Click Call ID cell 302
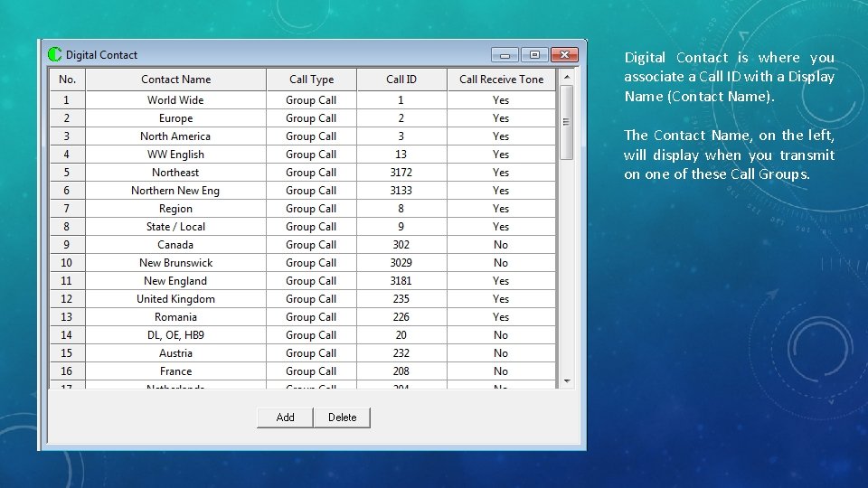Image resolution: width=868 pixels, height=488 pixels. (401, 245)
